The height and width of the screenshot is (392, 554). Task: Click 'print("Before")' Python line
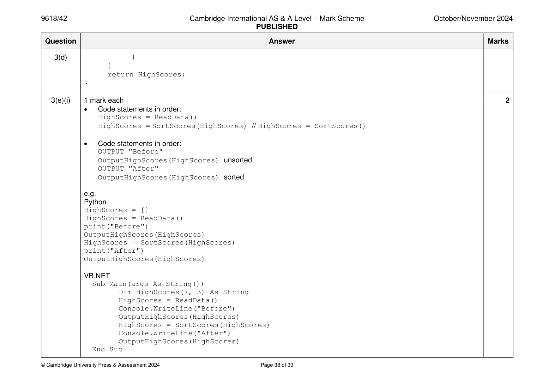pos(116,226)
